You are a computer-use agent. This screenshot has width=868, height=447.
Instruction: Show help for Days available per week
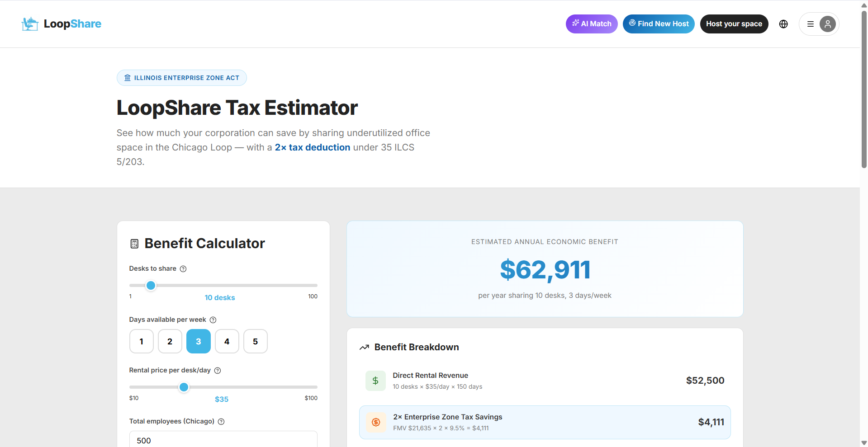coord(213,320)
